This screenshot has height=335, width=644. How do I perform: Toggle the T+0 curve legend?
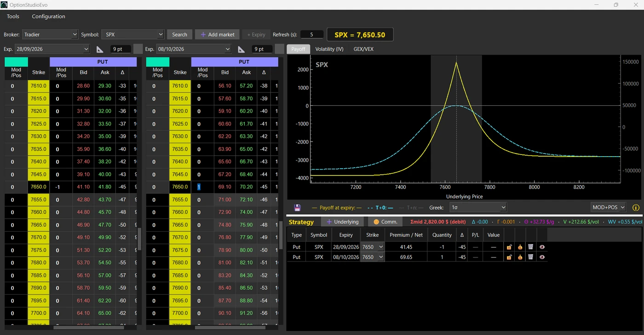[380, 208]
